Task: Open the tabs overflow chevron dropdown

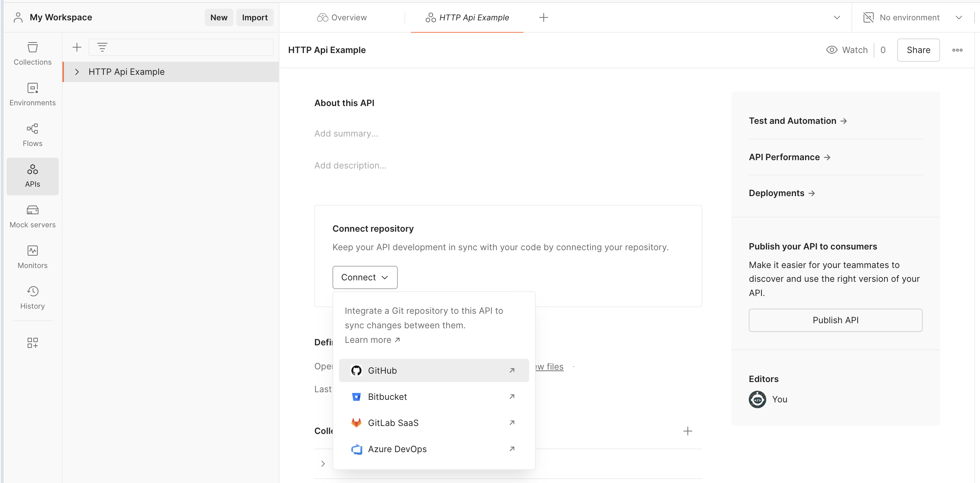Action: (x=837, y=17)
